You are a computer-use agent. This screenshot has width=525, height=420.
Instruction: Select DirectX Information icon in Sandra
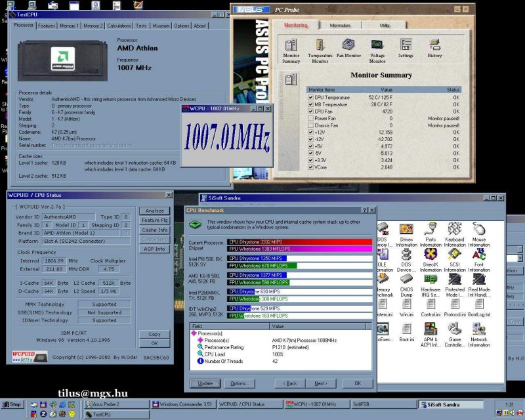[x=430, y=261]
